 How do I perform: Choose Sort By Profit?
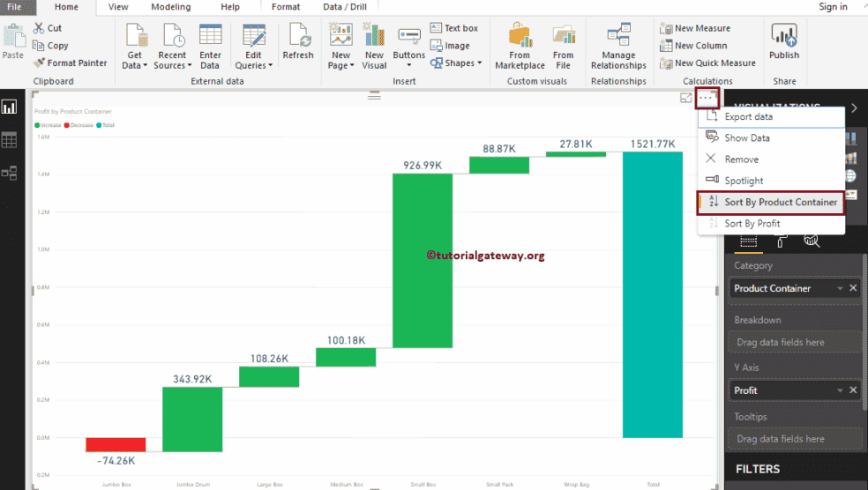click(771, 224)
